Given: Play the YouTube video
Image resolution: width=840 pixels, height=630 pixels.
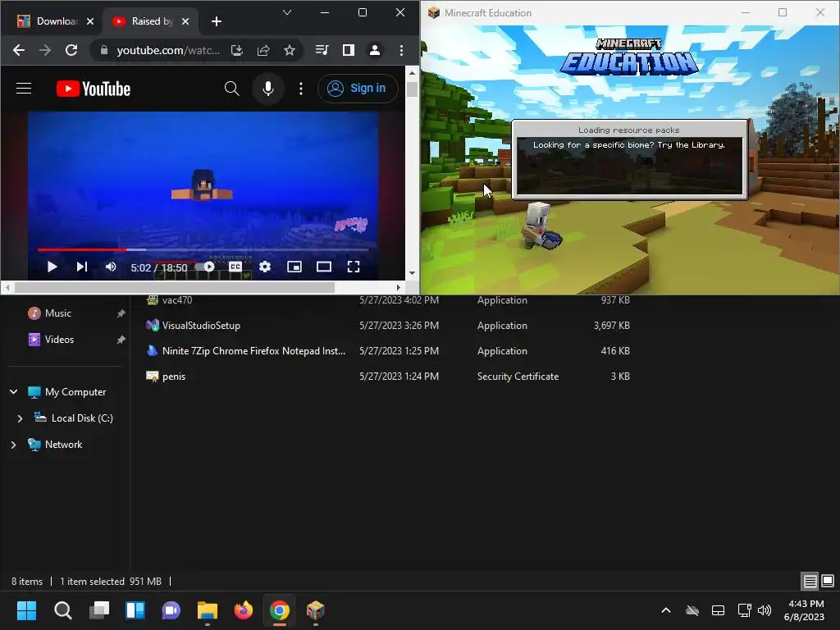Looking at the screenshot, I should pyautogui.click(x=52, y=267).
